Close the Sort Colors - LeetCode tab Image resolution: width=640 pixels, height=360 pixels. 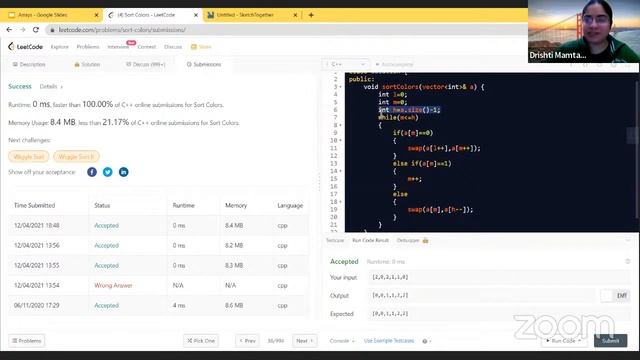(196, 15)
